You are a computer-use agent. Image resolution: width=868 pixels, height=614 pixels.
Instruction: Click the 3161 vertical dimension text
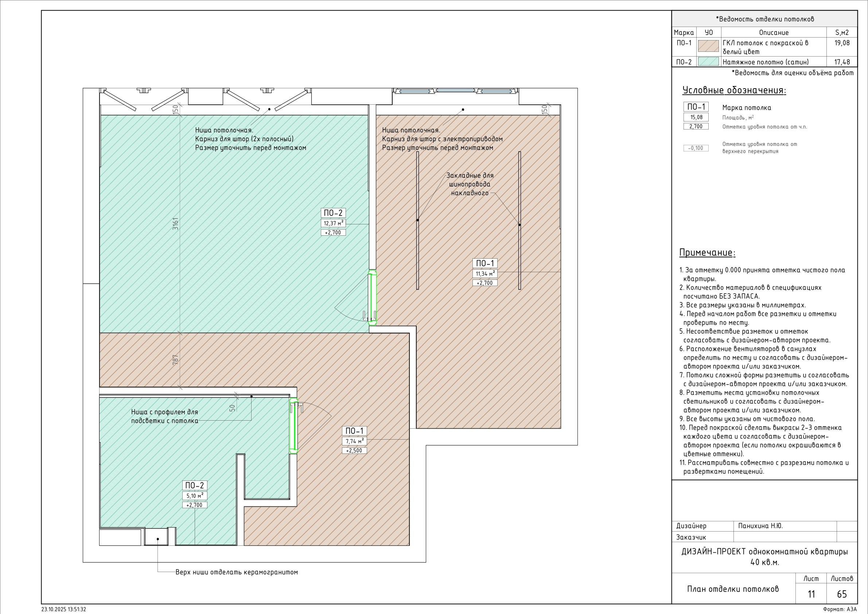175,223
